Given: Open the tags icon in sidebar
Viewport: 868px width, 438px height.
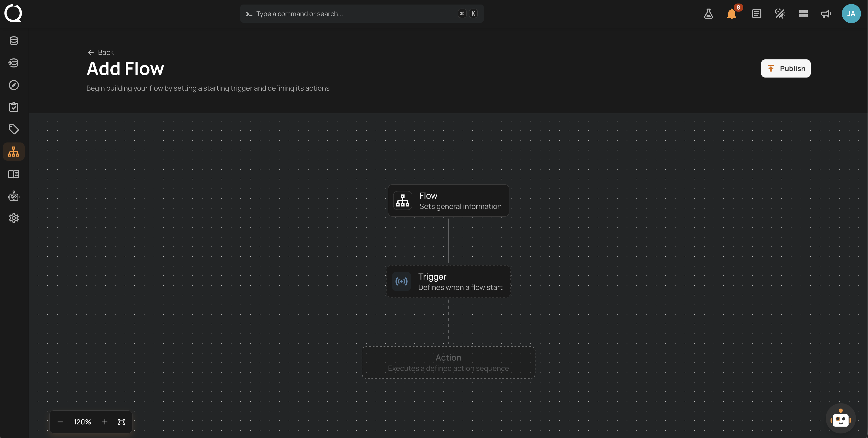Looking at the screenshot, I should (14, 129).
